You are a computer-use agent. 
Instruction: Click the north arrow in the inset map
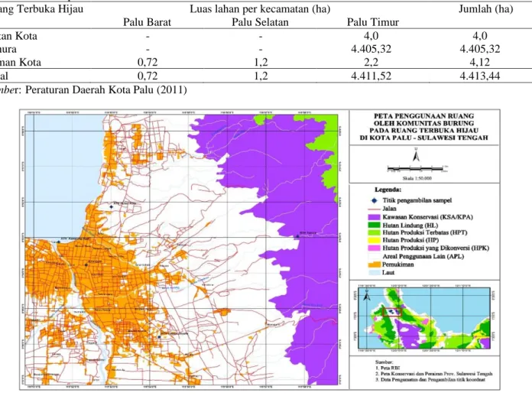(366, 296)
